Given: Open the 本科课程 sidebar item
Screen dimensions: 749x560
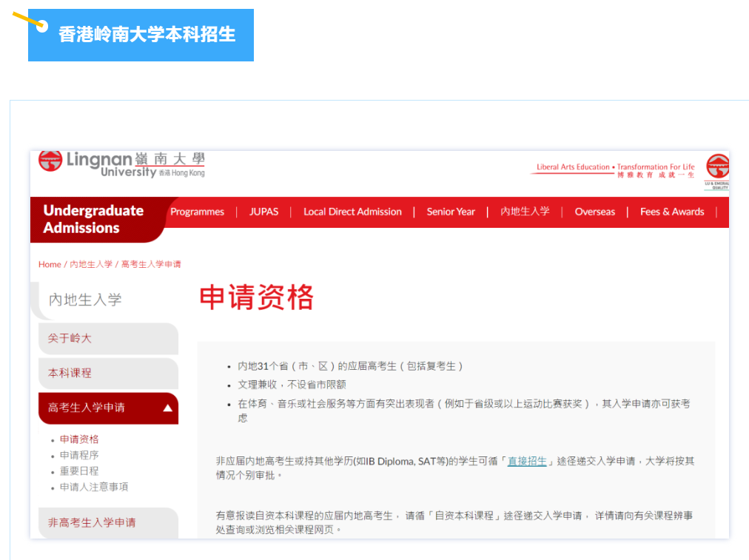Looking at the screenshot, I should tap(70, 373).
